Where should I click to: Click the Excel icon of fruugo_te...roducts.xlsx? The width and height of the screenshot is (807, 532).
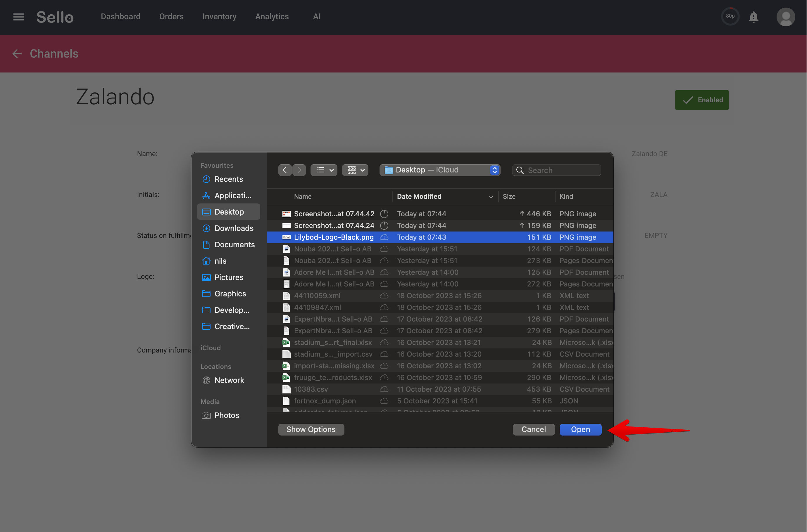coord(286,378)
